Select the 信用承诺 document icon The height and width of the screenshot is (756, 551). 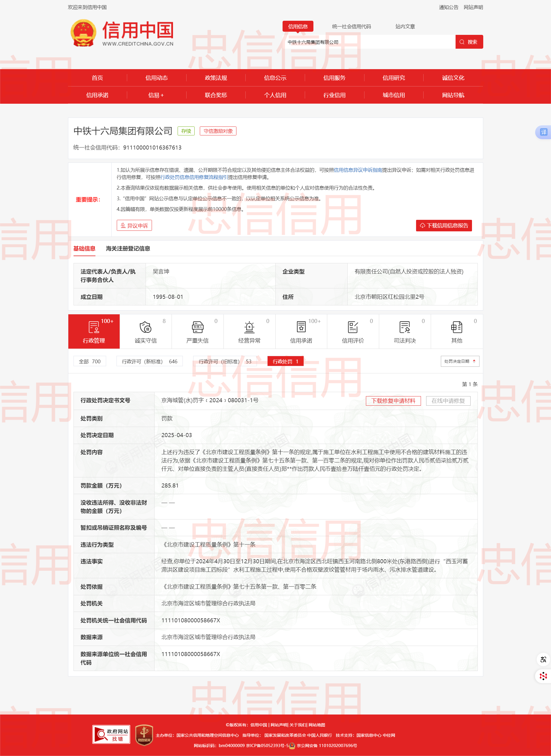pyautogui.click(x=301, y=328)
